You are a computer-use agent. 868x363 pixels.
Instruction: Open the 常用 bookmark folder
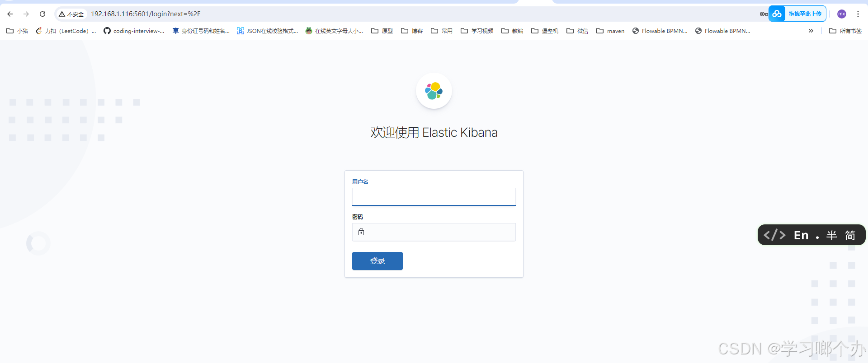click(x=442, y=31)
